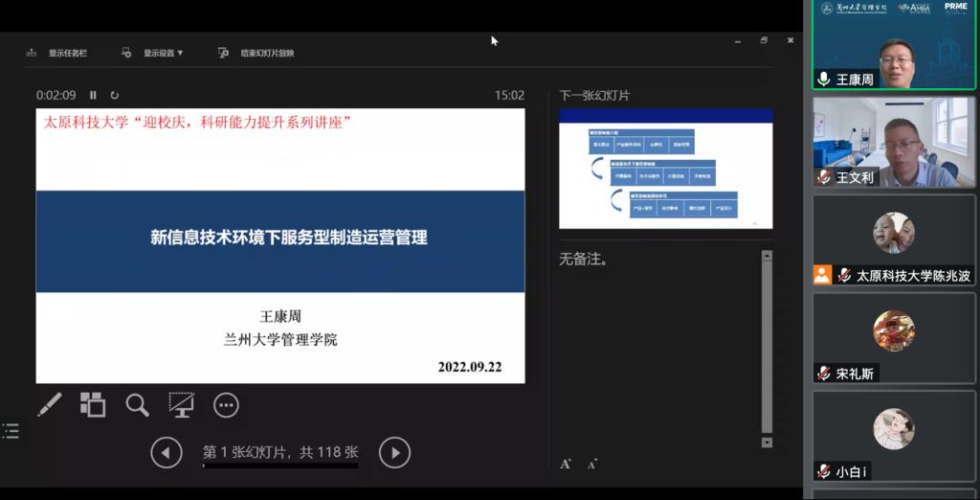Open the list menu icon at left edge
The width and height of the screenshot is (980, 500).
[11, 432]
